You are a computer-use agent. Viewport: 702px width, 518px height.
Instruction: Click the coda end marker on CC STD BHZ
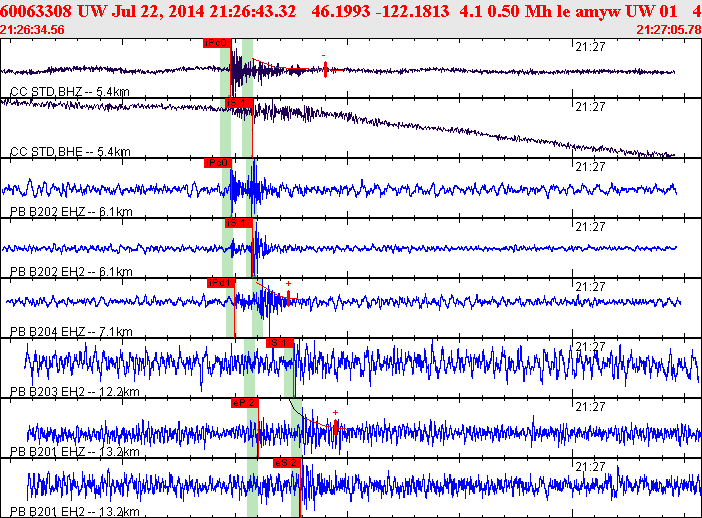tap(325, 70)
